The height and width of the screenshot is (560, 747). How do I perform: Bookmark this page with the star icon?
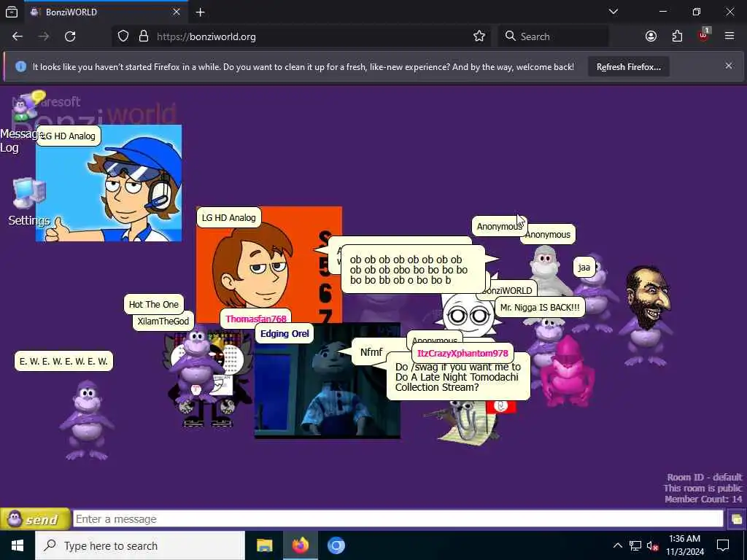pyautogui.click(x=479, y=36)
